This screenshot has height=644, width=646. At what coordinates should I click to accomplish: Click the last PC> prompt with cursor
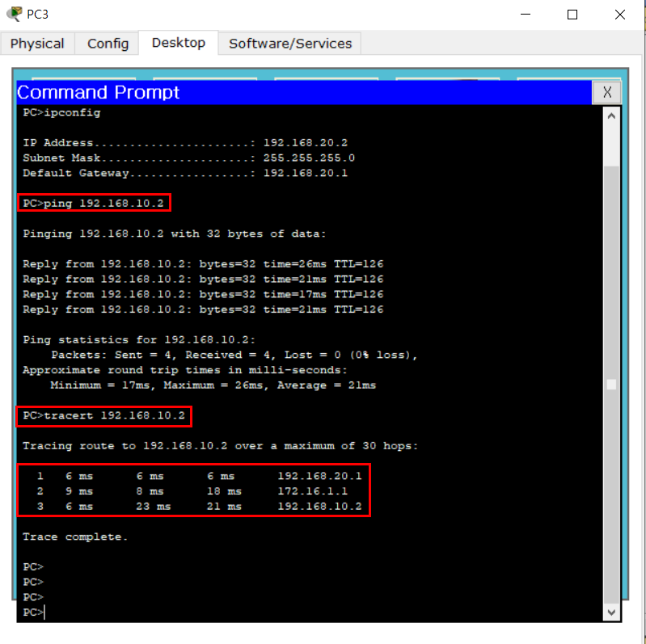point(33,612)
